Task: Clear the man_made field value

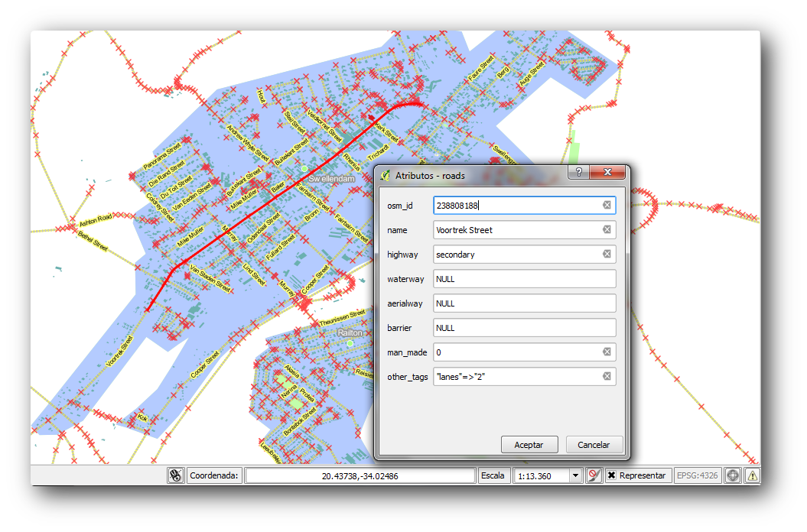Action: [607, 352]
